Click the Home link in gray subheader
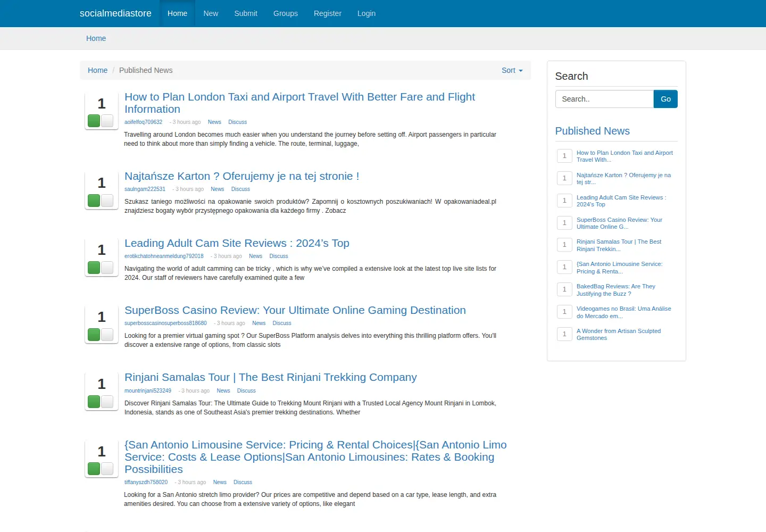The height and width of the screenshot is (532, 766). pyautogui.click(x=96, y=38)
